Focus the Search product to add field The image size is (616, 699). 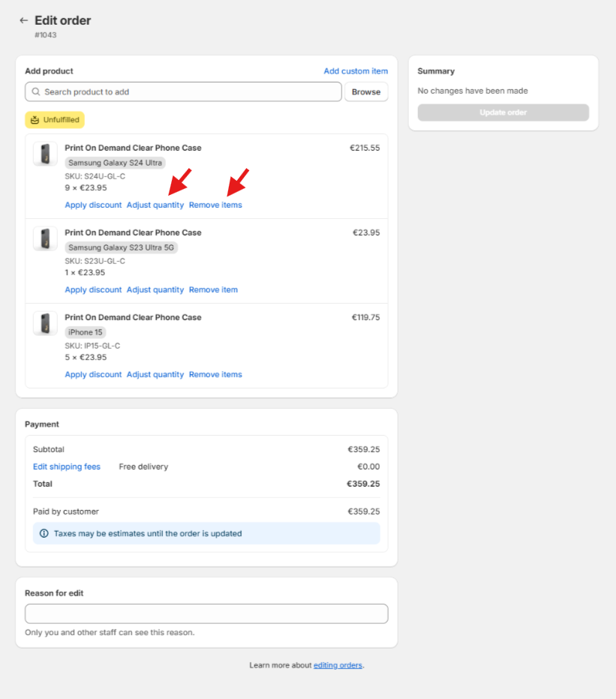tap(188, 92)
